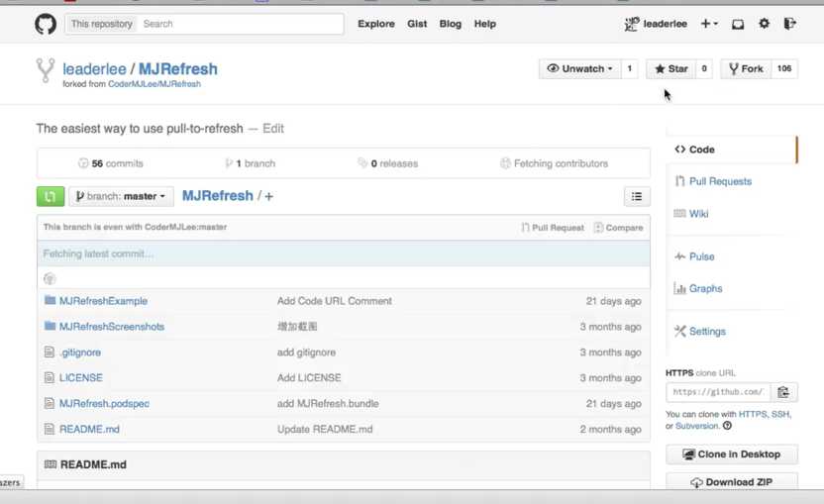The height and width of the screenshot is (504, 824).
Task: Switch clone URL to Subversion
Action: pos(697,426)
